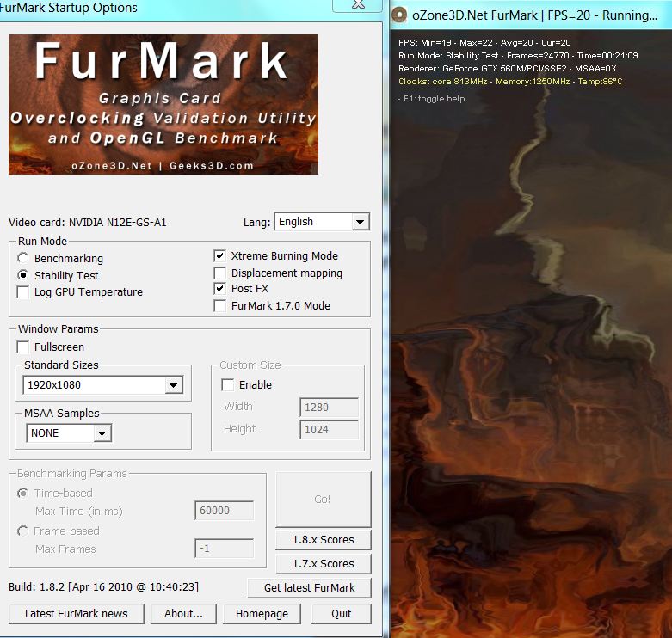Click the Max Time (in ms) label
This screenshot has width=672, height=638.
79,512
